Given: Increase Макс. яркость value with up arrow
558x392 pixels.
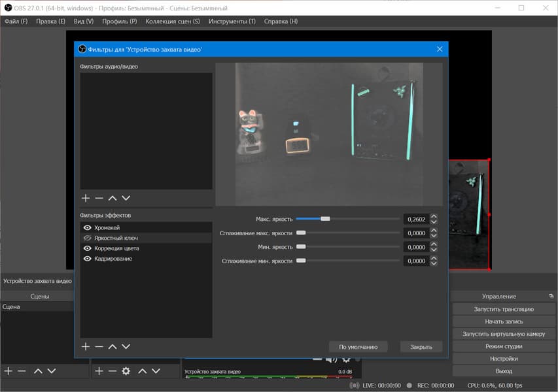Looking at the screenshot, I should [x=434, y=216].
